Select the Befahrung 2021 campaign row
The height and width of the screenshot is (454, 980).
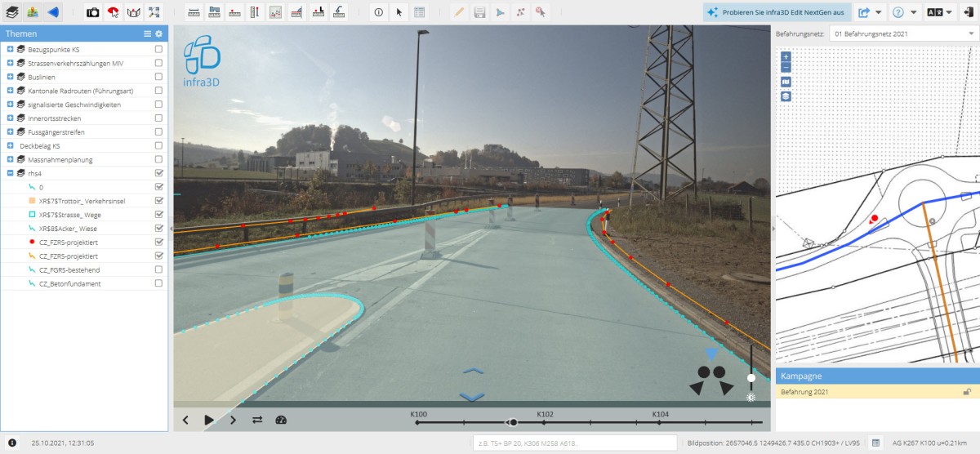[x=877, y=392]
